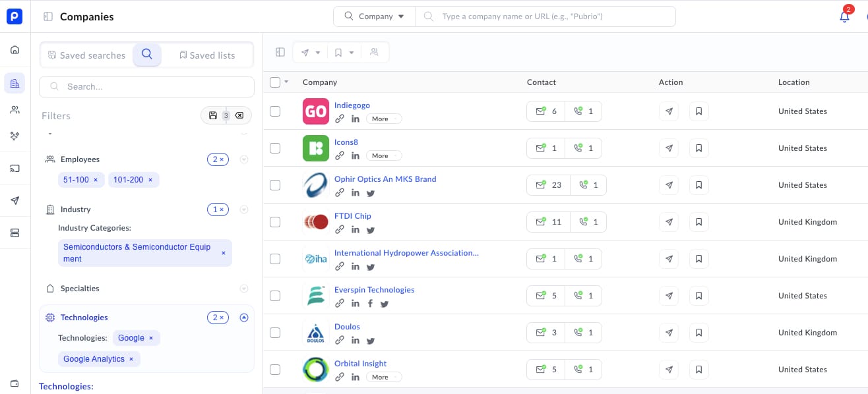Switch to the Saved lists tab
This screenshot has width=868, height=394.
pyautogui.click(x=207, y=55)
